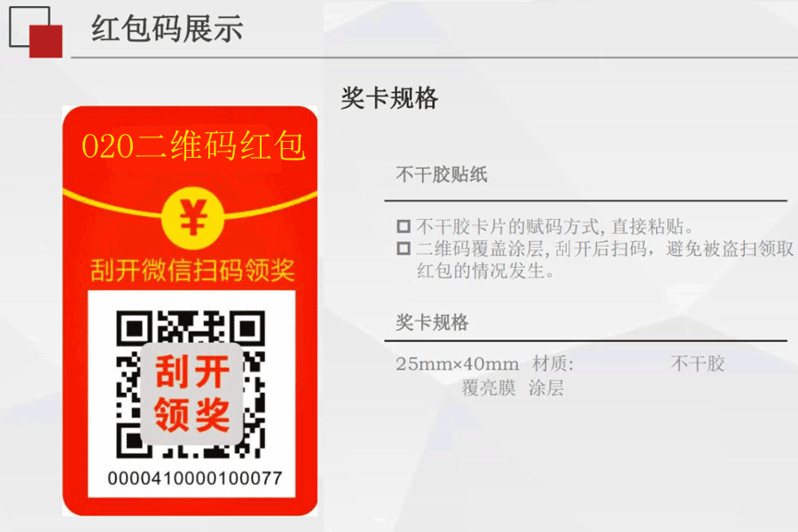Click the 覆亮膜 涂层 text
This screenshot has width=798, height=532.
coord(512,388)
